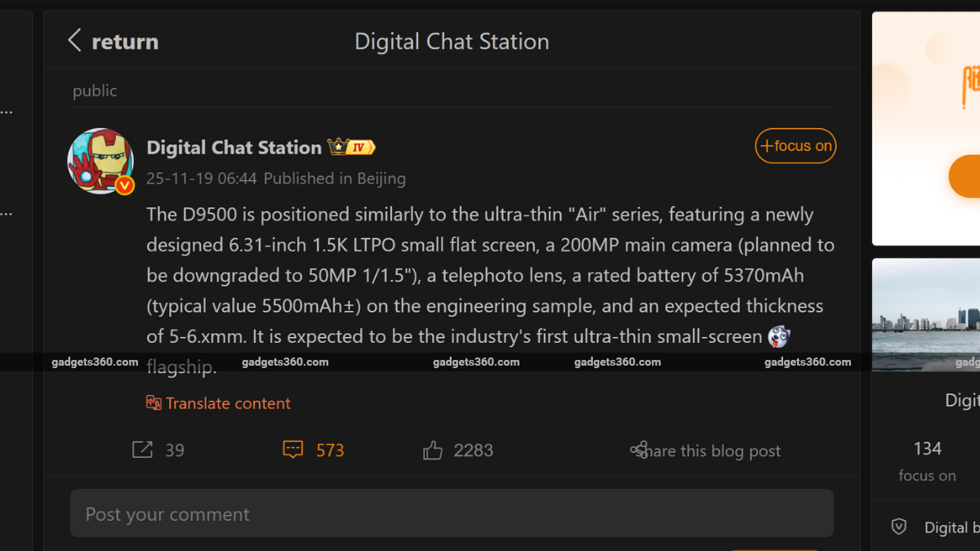The image size is (980, 551).
Task: Click the Digital Chat Station author name
Action: tap(234, 148)
